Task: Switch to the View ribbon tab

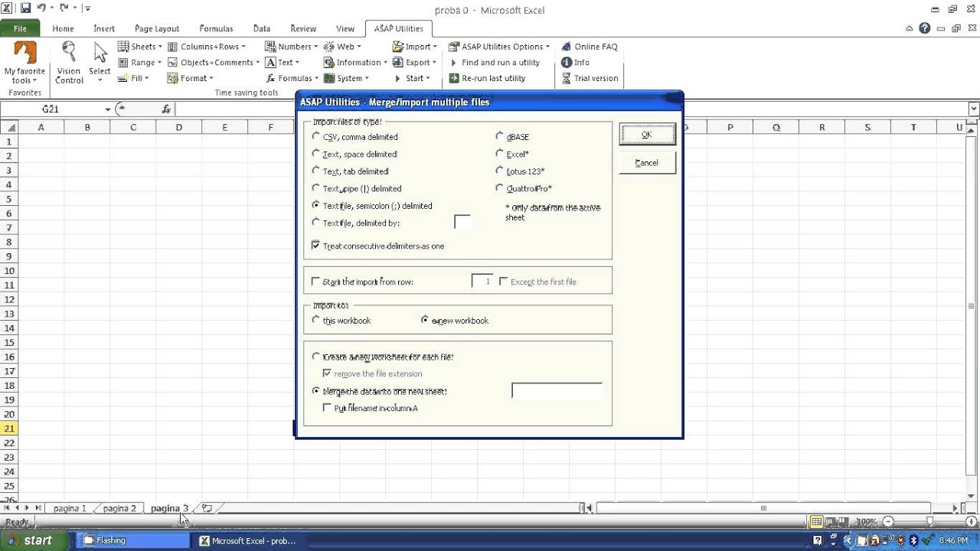Action: (345, 28)
